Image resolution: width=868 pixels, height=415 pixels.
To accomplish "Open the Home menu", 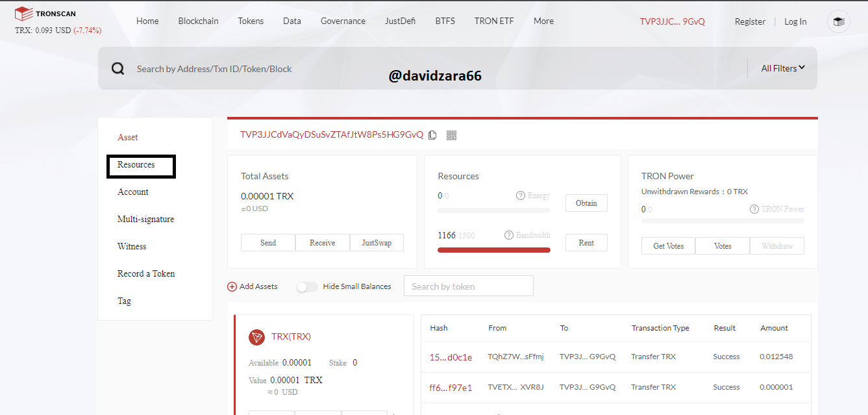I will point(147,21).
